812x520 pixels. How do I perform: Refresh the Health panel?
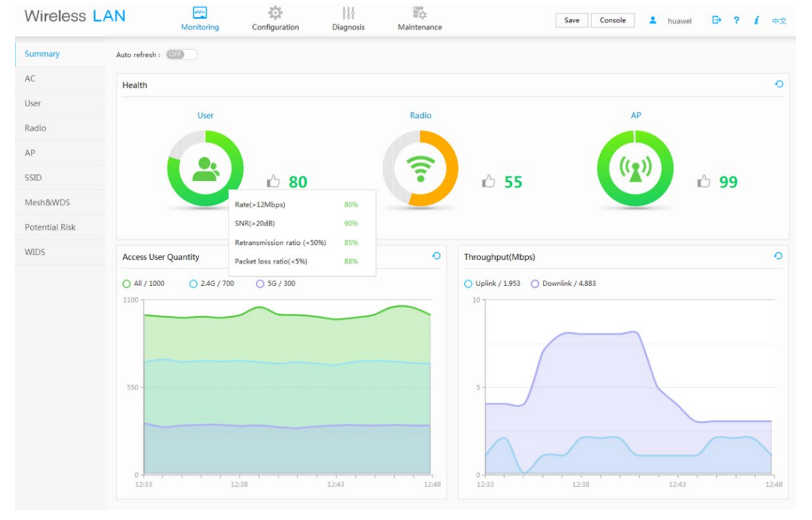coord(779,84)
